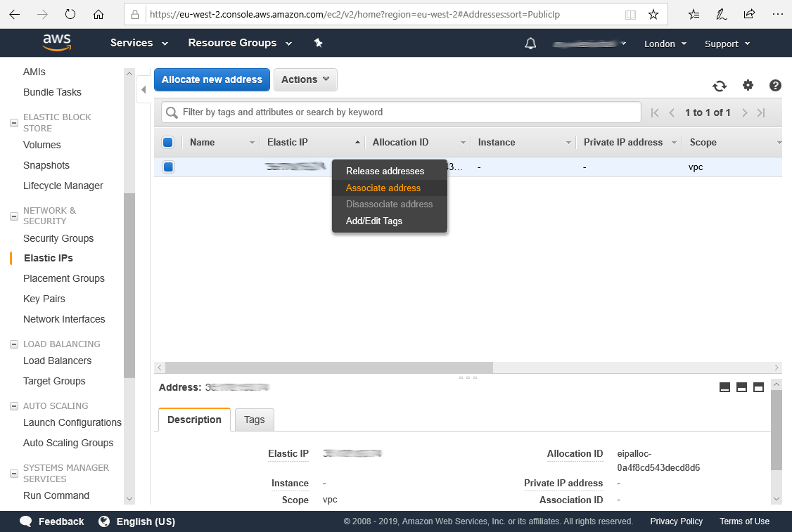Viewport: 792px width, 532px height.
Task: Open the notifications bell icon
Action: pos(530,44)
